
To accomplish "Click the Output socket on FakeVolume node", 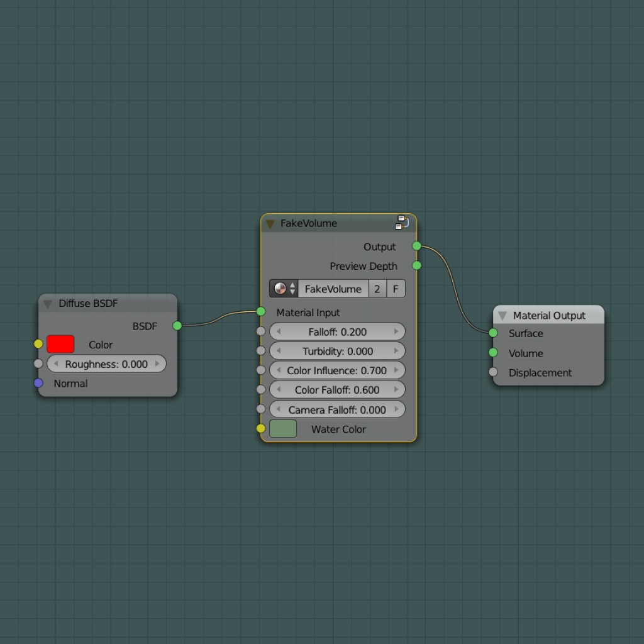I will [x=416, y=246].
